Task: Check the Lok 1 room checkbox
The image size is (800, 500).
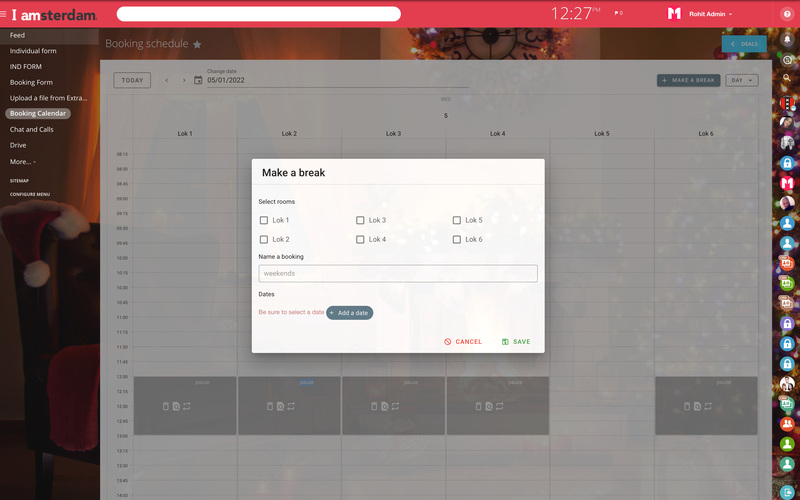Action: [264, 220]
